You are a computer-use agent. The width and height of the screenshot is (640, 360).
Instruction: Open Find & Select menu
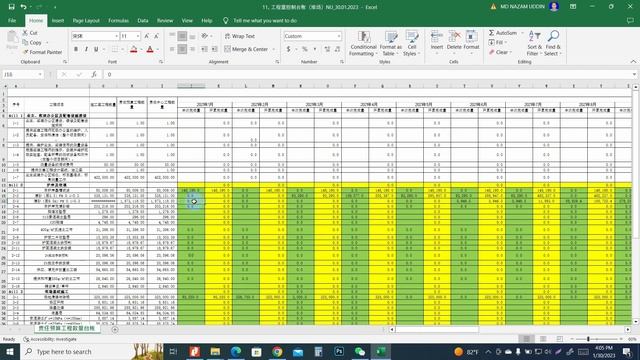(553, 43)
